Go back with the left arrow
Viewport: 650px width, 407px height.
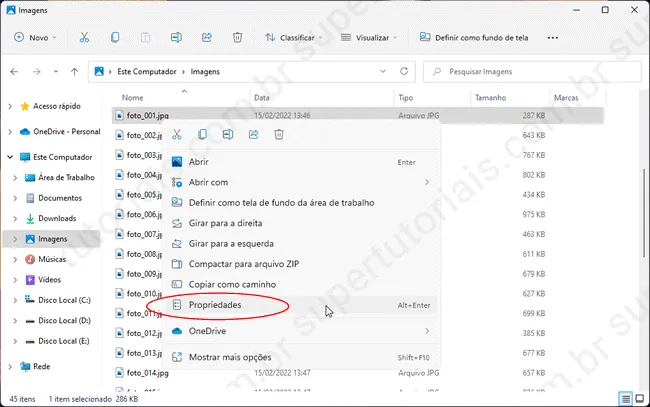14,72
